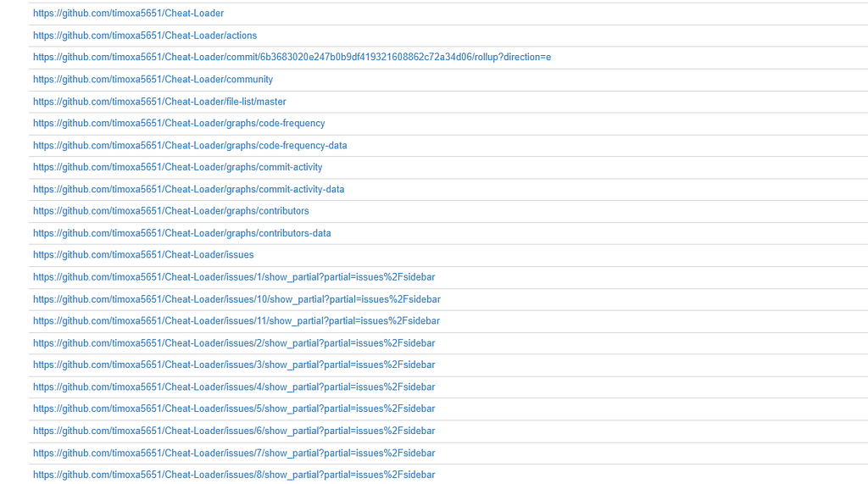
Task: Click the graphs/code-frequency link
Action: [179, 123]
